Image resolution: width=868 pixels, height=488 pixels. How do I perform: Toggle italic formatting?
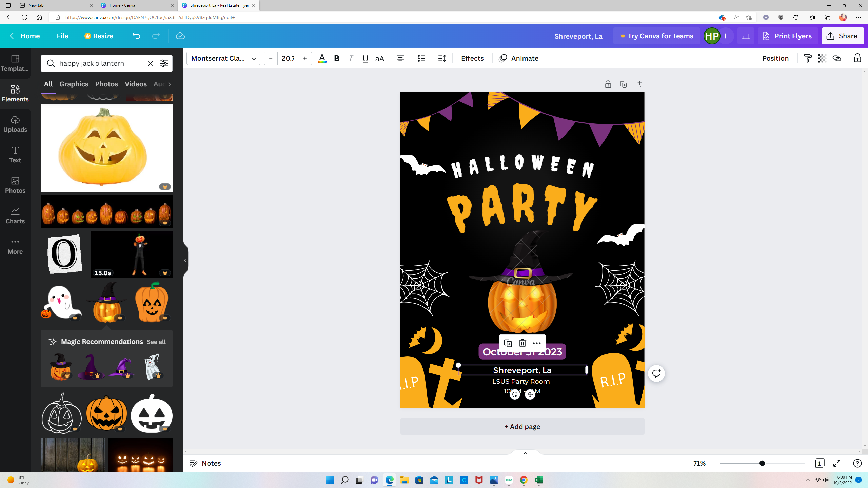pyautogui.click(x=351, y=58)
